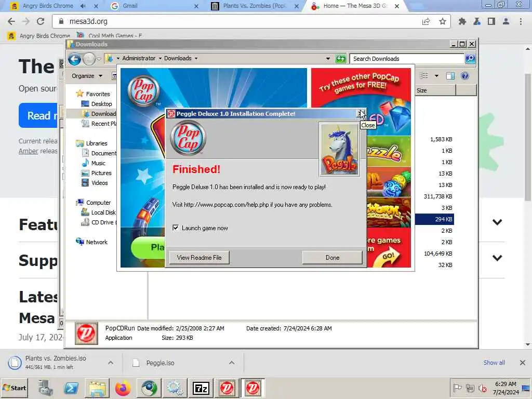Switch to the Gmail browser tab
The height and width of the screenshot is (399, 532).
coord(130,6)
